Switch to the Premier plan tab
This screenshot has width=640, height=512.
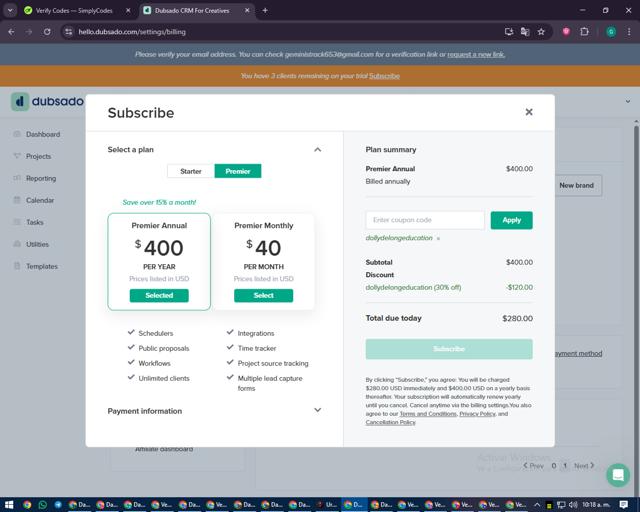click(x=238, y=171)
